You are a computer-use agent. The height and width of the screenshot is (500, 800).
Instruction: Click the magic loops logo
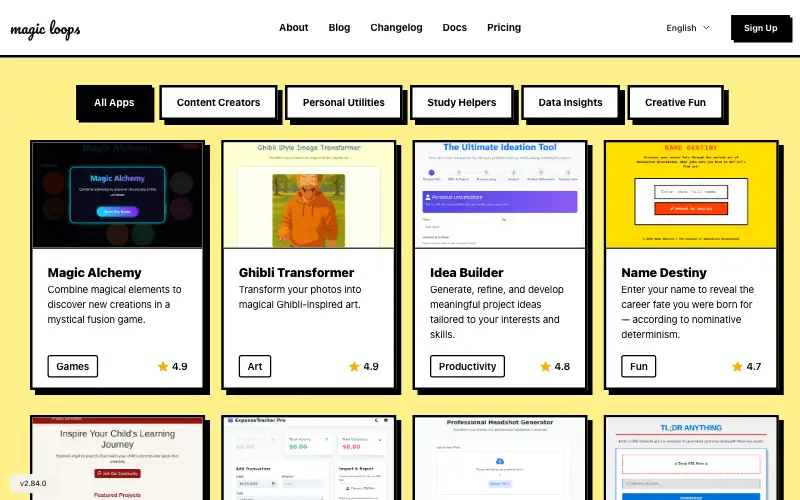point(45,30)
